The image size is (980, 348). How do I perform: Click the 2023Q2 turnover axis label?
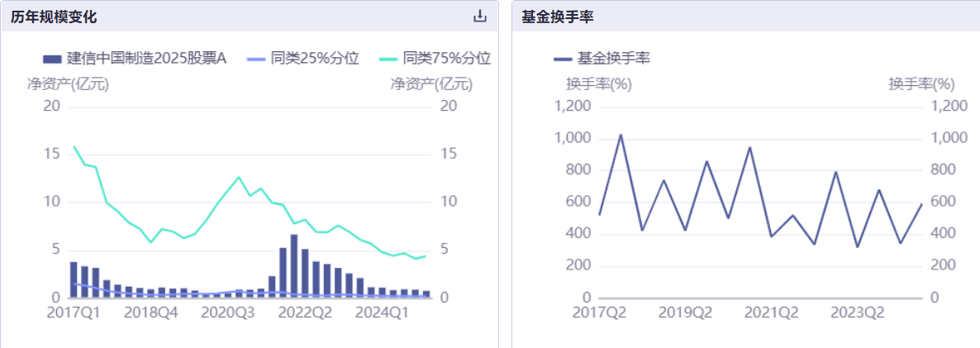point(858,312)
